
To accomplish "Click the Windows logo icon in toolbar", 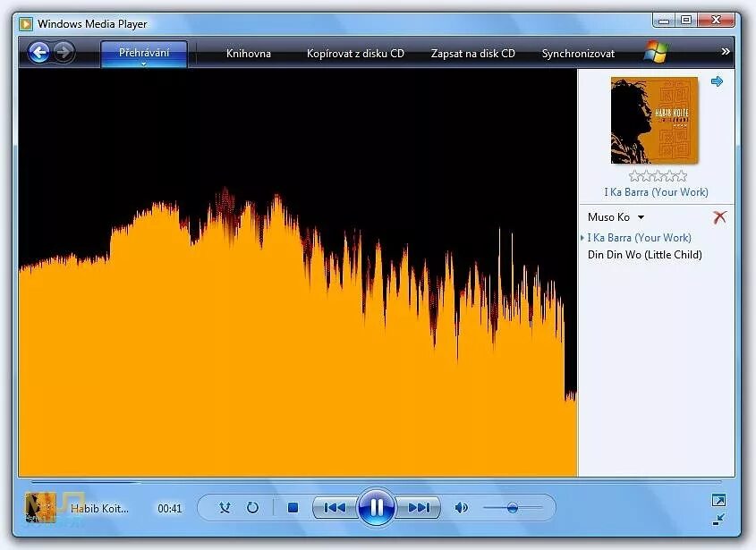I will [x=656, y=52].
